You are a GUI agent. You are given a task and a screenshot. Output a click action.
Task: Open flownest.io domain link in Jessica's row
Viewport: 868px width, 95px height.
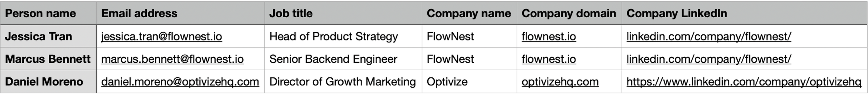pyautogui.click(x=549, y=36)
